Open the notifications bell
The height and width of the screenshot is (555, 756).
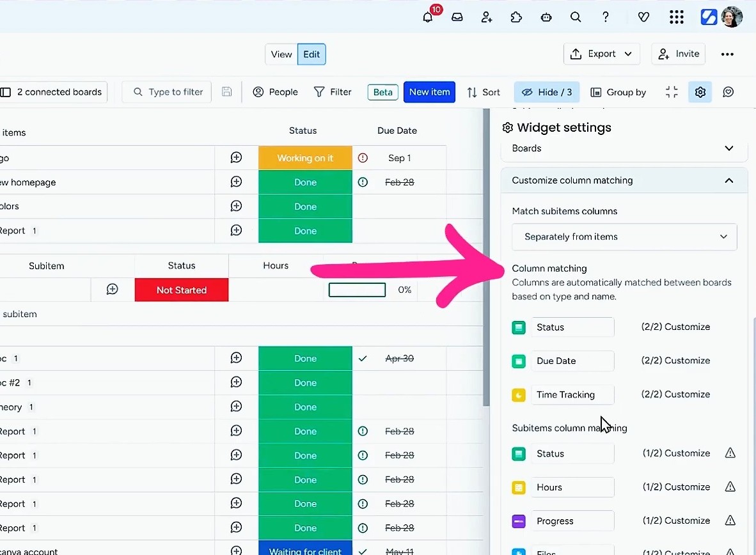pyautogui.click(x=428, y=17)
